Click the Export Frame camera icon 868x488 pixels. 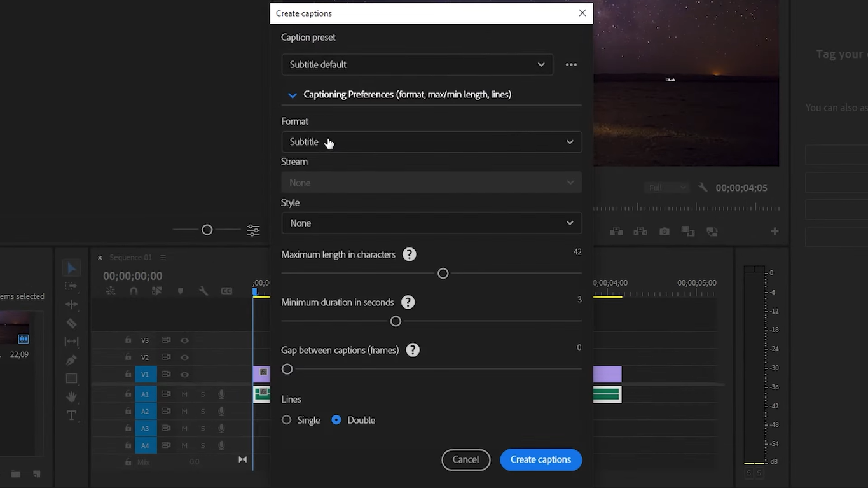click(665, 232)
